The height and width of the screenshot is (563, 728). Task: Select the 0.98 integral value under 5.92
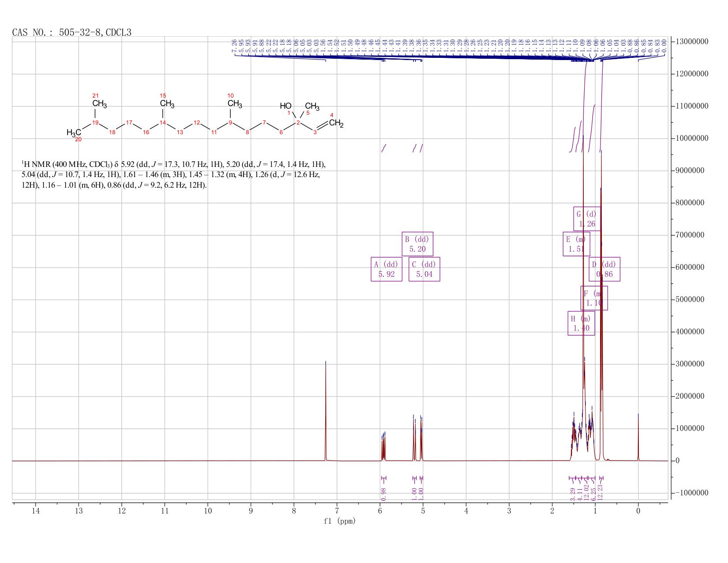pos(383,494)
